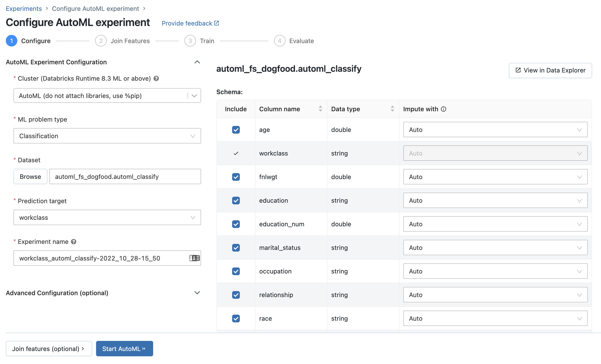This screenshot has width=601, height=364.
Task: Uncheck the age column include checkbox
Action: click(236, 129)
